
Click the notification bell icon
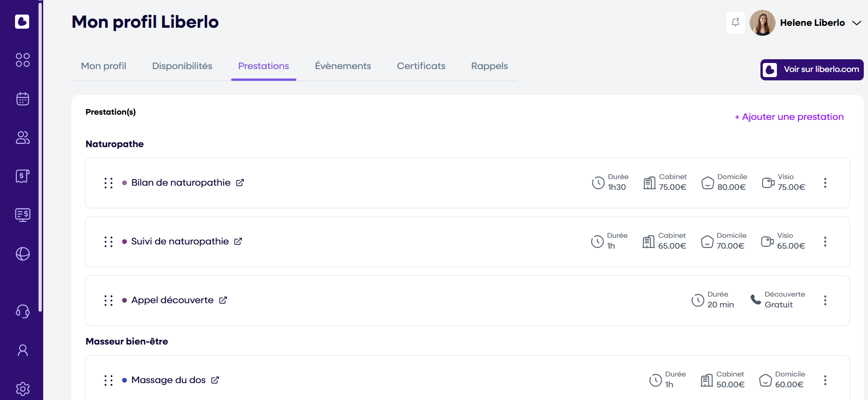736,23
